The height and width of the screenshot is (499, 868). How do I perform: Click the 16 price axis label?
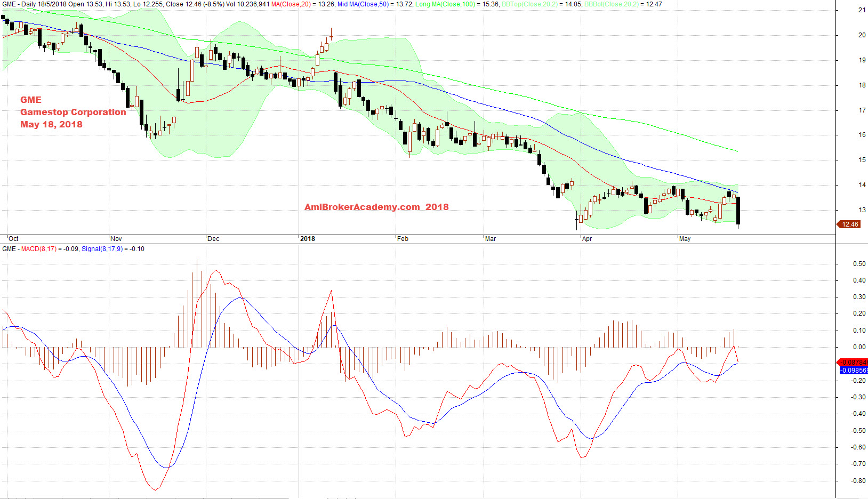point(862,135)
